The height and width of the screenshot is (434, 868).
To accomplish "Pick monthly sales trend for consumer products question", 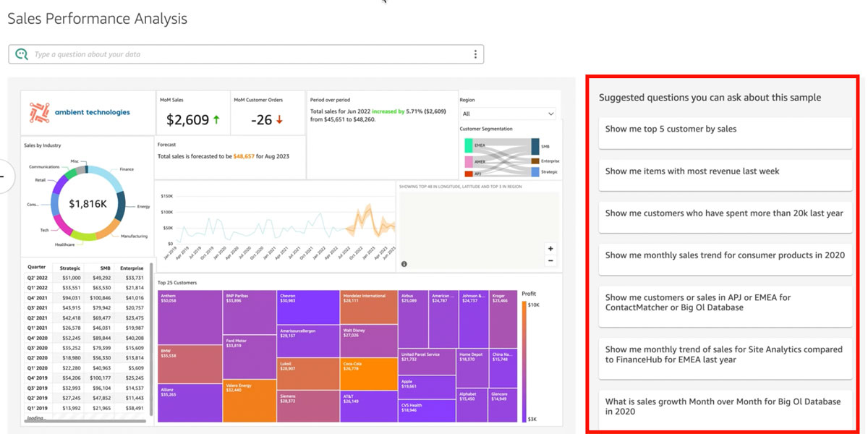I will tap(726, 259).
